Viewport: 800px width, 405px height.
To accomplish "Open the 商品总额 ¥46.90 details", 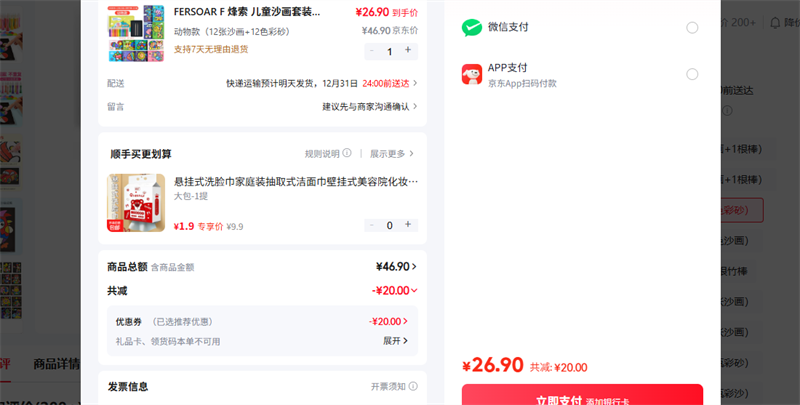I will point(397,267).
